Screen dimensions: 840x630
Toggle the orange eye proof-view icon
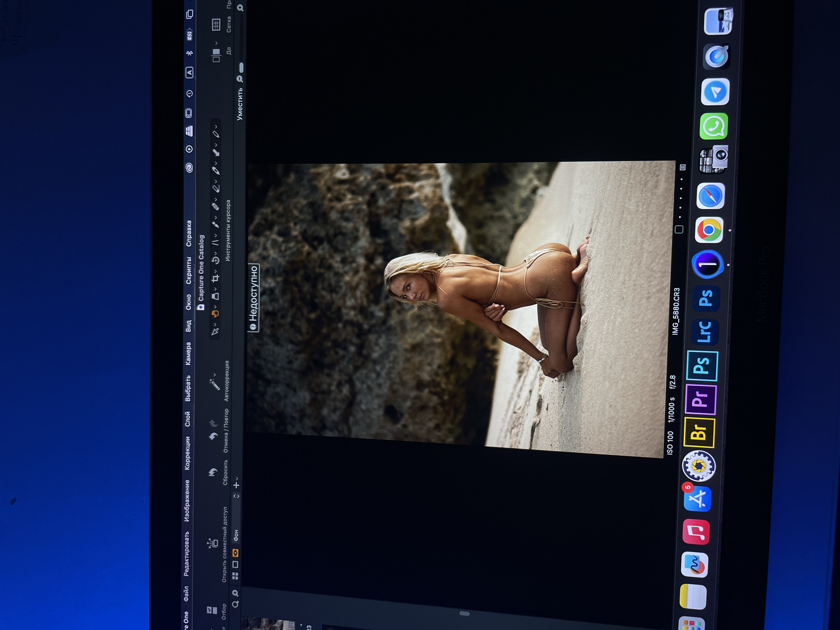236,553
